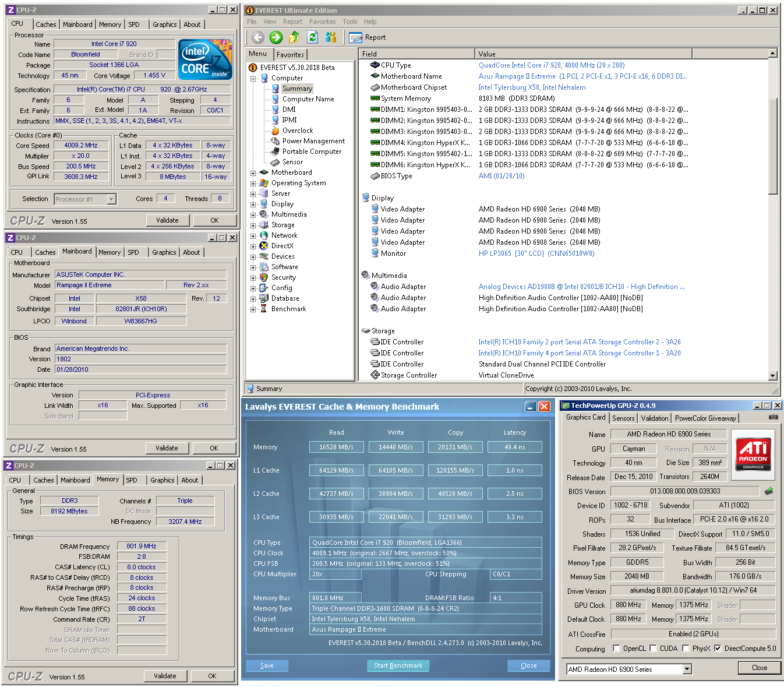
Task: Expand the Display tree node
Action: tap(253, 204)
